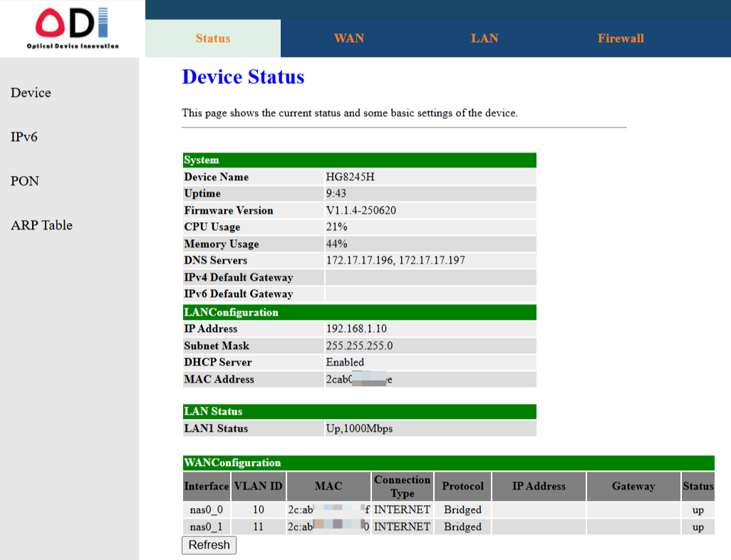Click the DNS Servers value
Image resolution: width=731 pixels, height=560 pixels.
[395, 260]
